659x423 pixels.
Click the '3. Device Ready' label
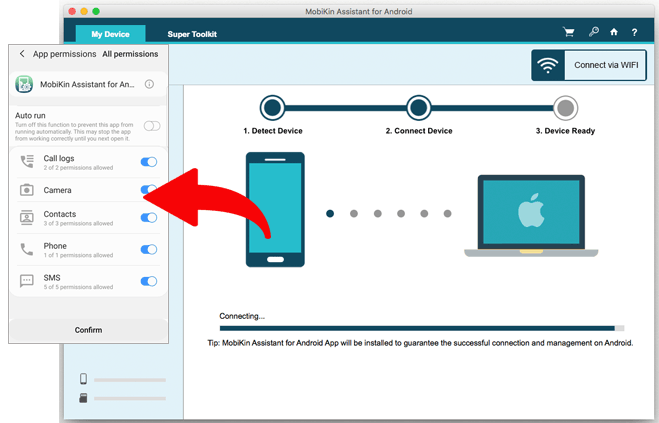point(565,131)
